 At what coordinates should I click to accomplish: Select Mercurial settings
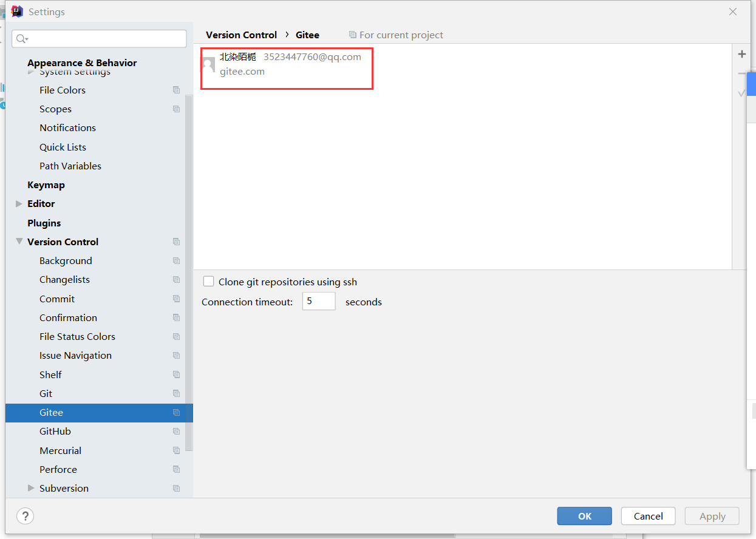pyautogui.click(x=60, y=450)
